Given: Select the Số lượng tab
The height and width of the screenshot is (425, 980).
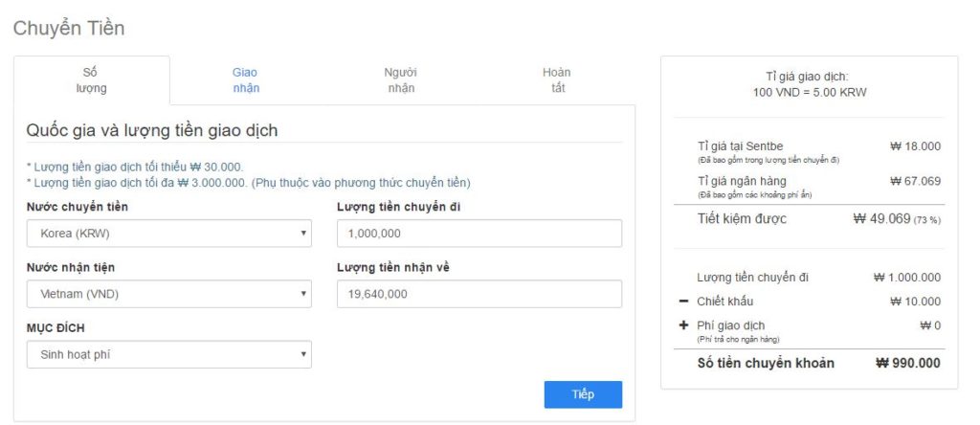Looking at the screenshot, I should click(91, 80).
